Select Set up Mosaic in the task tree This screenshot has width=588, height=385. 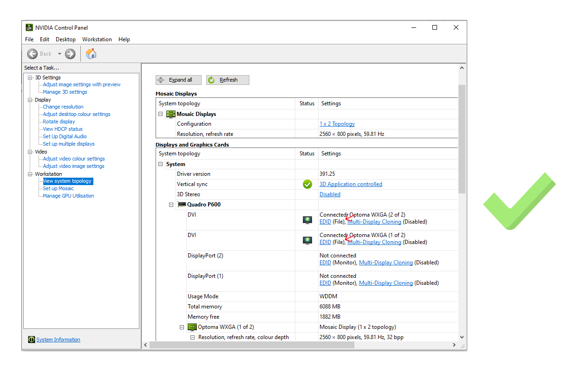point(58,188)
